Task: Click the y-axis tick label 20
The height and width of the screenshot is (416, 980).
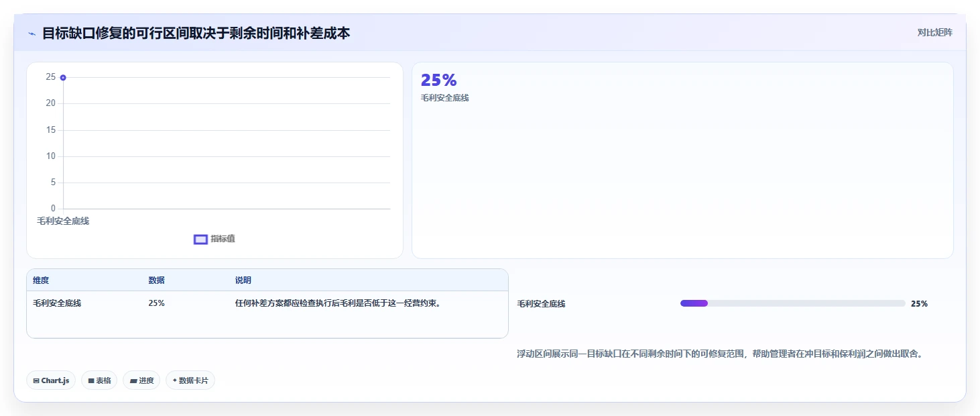Action: click(x=51, y=103)
